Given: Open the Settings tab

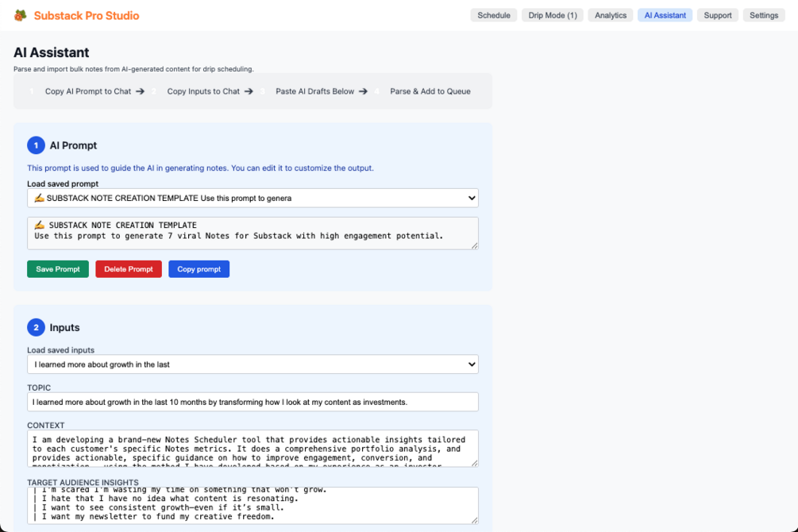Looking at the screenshot, I should tap(763, 15).
